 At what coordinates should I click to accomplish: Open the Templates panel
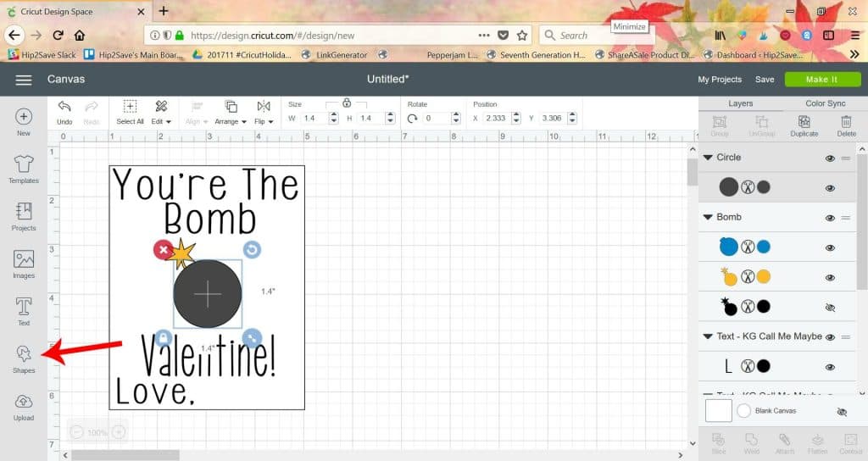(23, 169)
